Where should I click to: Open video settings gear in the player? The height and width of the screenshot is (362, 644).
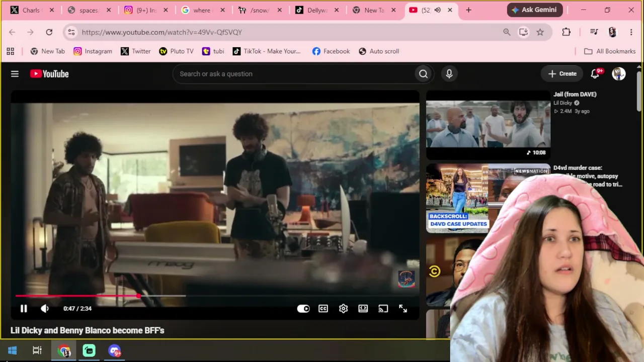tap(343, 309)
